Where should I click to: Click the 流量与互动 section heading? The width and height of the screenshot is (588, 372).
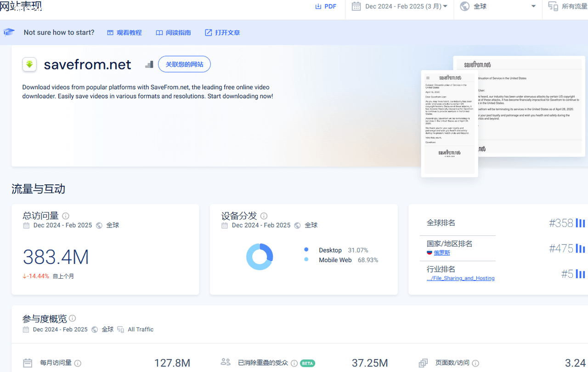coord(38,189)
